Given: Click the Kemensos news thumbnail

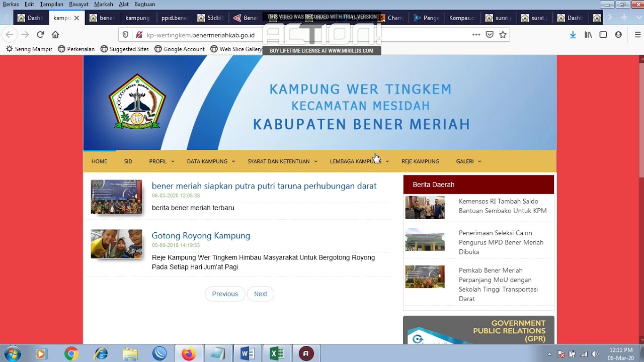Looking at the screenshot, I should click(425, 208).
